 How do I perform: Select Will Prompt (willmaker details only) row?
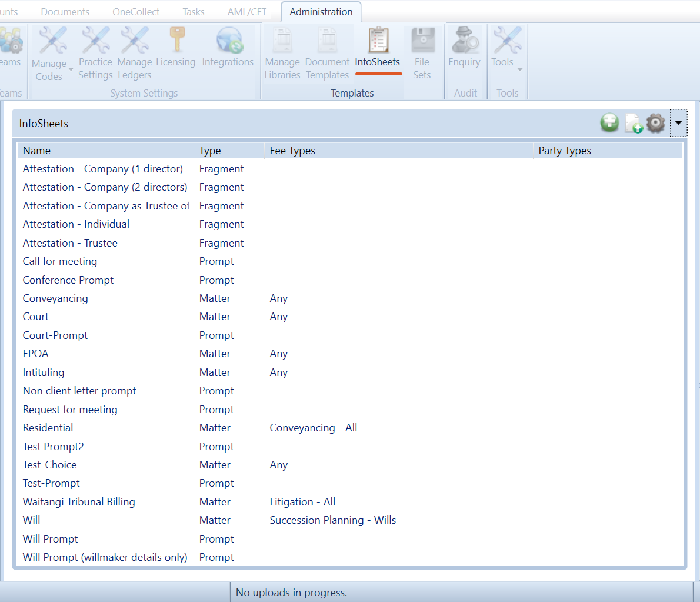point(350,557)
